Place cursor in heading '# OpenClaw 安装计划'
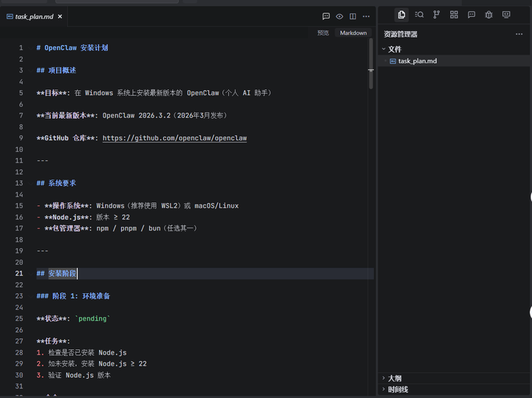 pyautogui.click(x=72, y=48)
